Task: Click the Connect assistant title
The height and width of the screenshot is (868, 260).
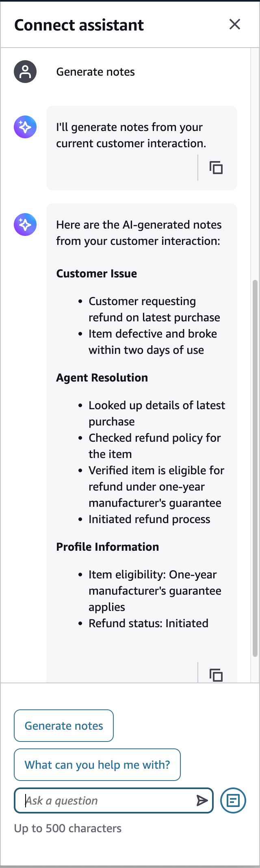Action: click(x=79, y=25)
